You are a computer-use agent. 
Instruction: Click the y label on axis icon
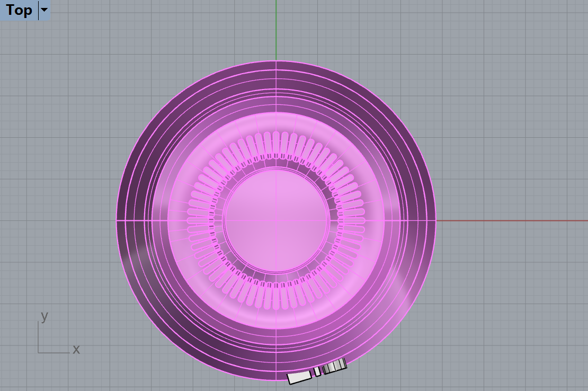(44, 316)
